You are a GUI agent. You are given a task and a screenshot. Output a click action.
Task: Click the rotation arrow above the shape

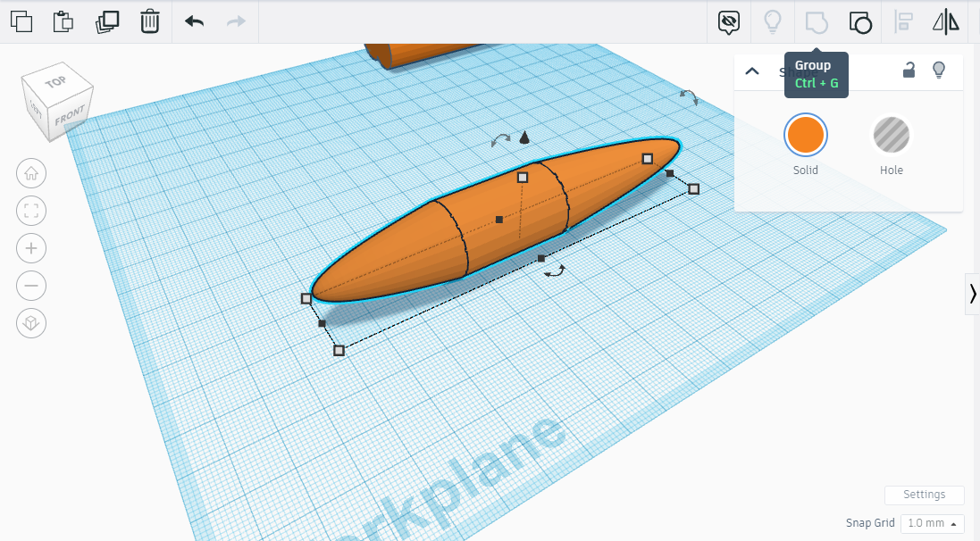[x=500, y=140]
